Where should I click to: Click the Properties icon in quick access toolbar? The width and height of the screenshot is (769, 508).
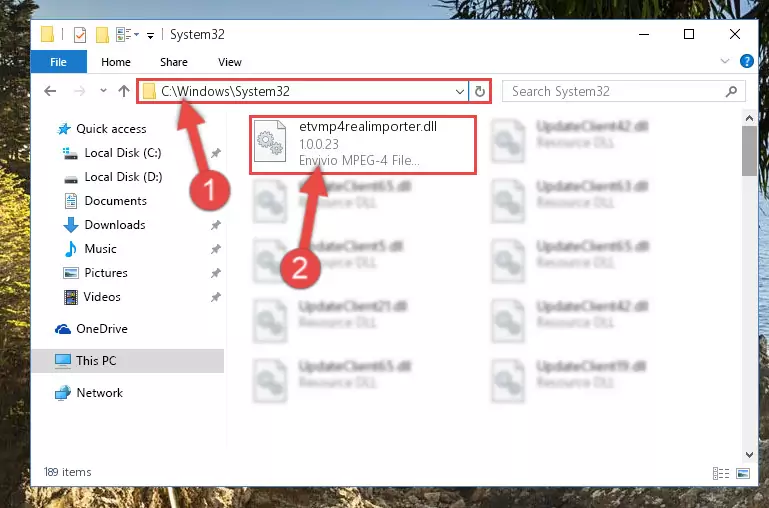[x=79, y=34]
